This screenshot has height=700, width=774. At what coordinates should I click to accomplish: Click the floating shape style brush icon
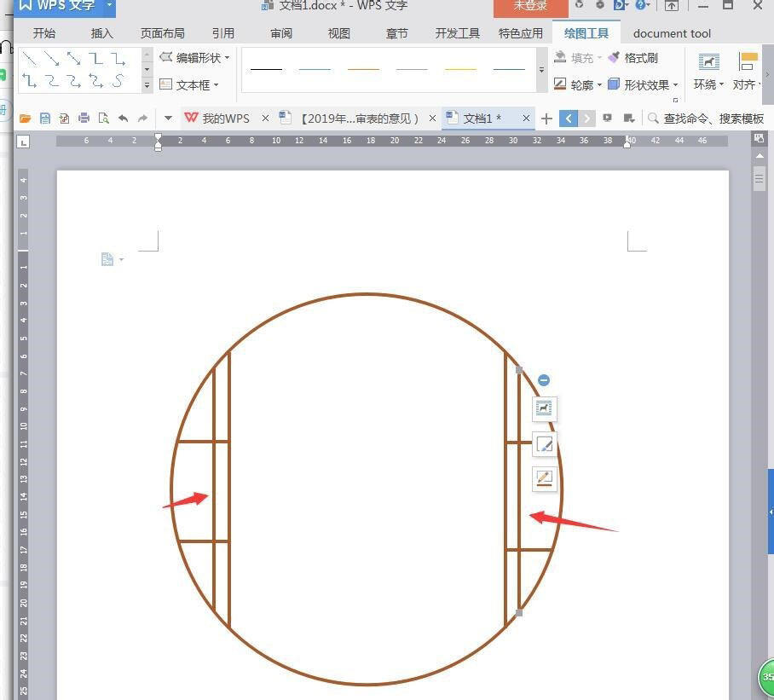pos(544,444)
